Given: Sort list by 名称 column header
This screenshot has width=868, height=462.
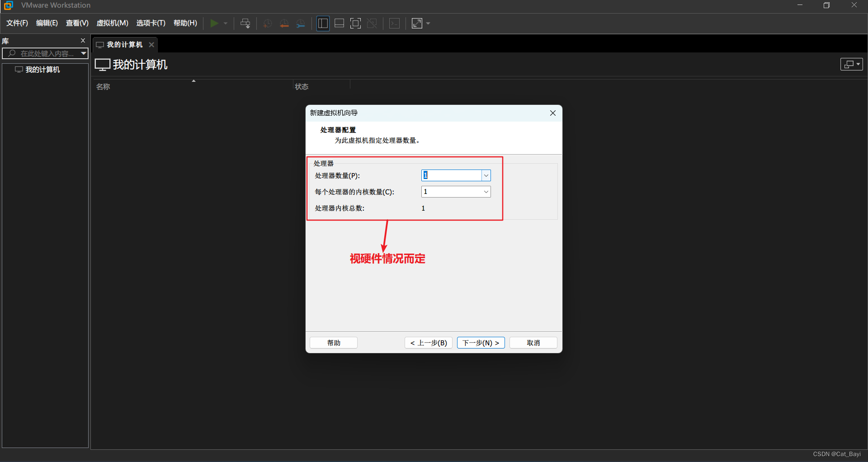Looking at the screenshot, I should 103,87.
